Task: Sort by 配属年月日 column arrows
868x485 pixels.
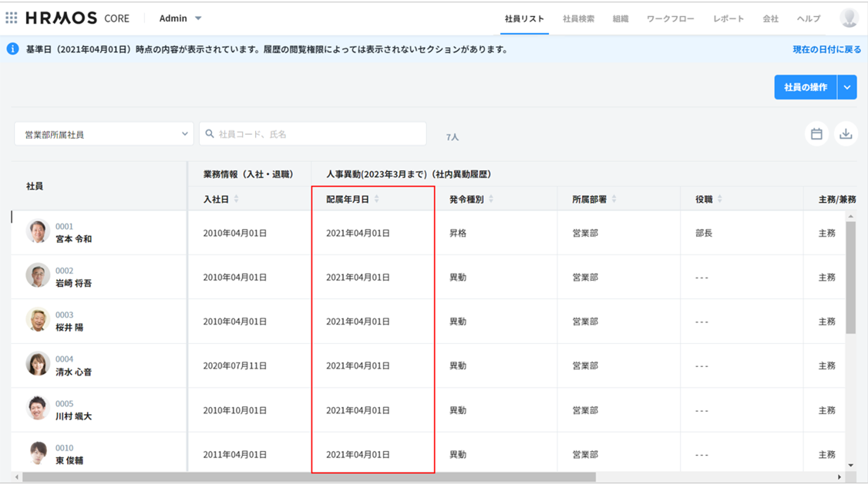Action: coord(377,199)
